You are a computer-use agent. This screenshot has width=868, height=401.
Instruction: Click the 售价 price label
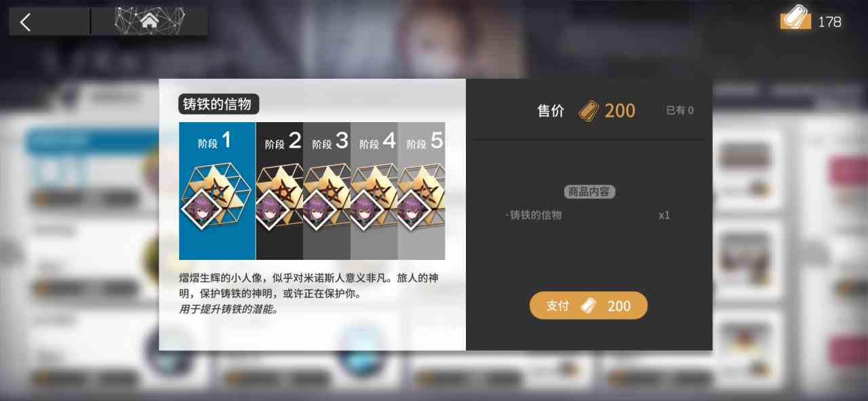point(551,111)
